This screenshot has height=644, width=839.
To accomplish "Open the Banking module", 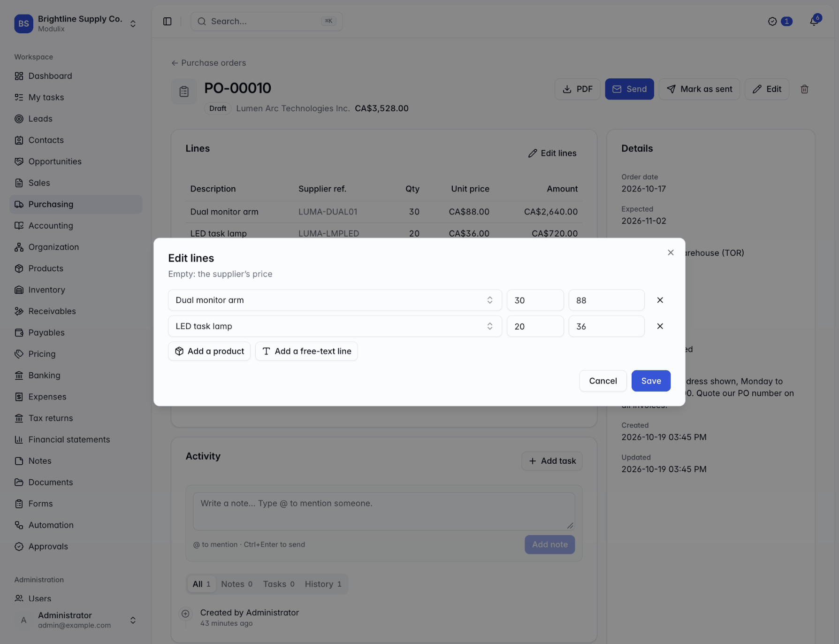I will (x=76, y=375).
